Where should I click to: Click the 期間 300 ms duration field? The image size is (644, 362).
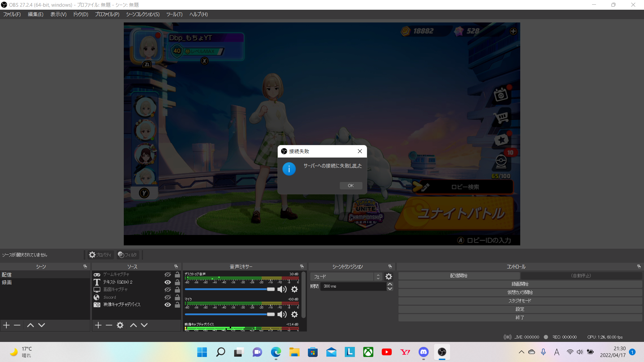[x=354, y=286]
